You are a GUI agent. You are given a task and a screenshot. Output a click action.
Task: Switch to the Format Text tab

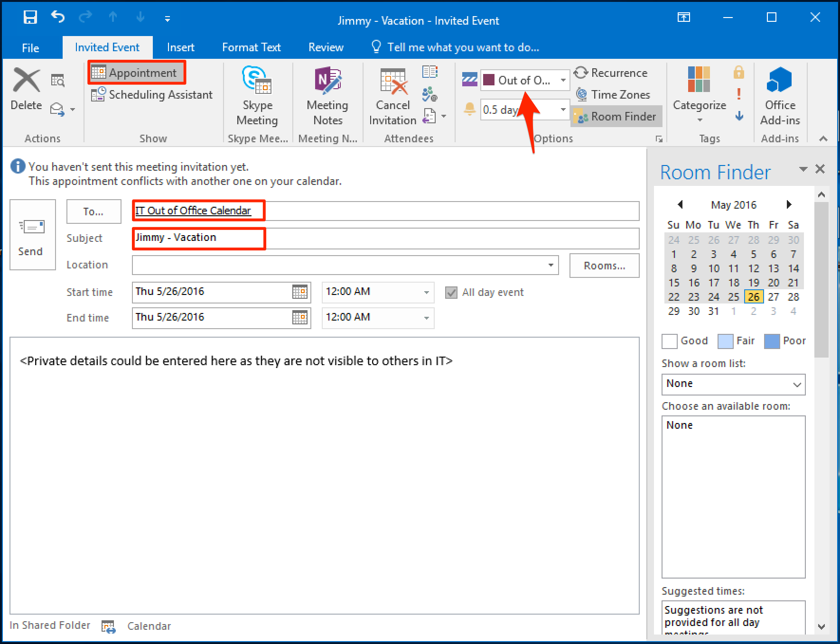[251, 47]
